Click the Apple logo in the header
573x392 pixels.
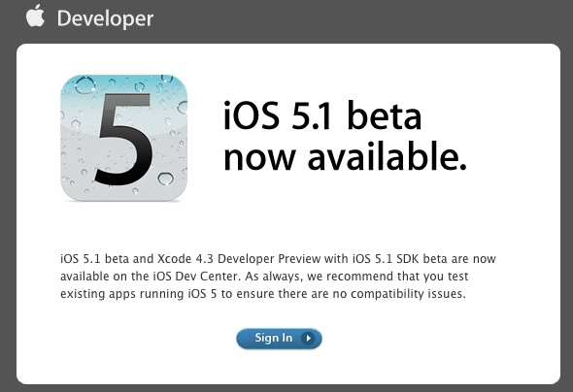[x=35, y=16]
